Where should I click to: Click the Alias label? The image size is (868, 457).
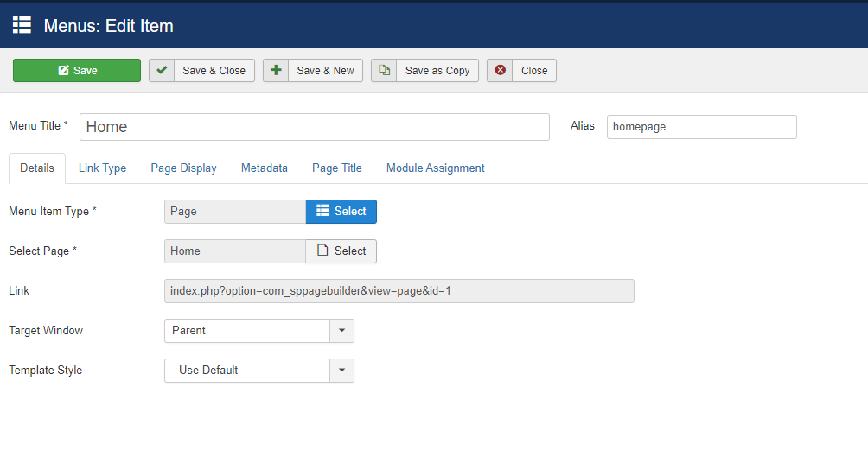point(583,125)
